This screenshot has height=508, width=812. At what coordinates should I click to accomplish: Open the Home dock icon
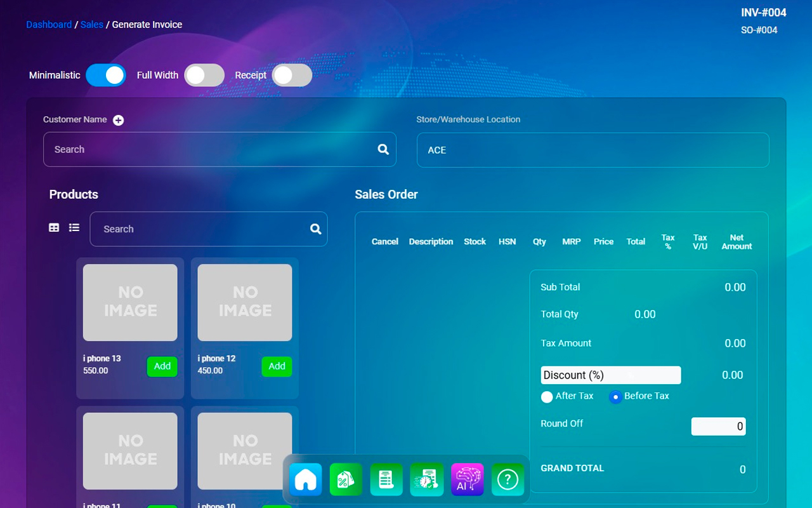tap(306, 479)
